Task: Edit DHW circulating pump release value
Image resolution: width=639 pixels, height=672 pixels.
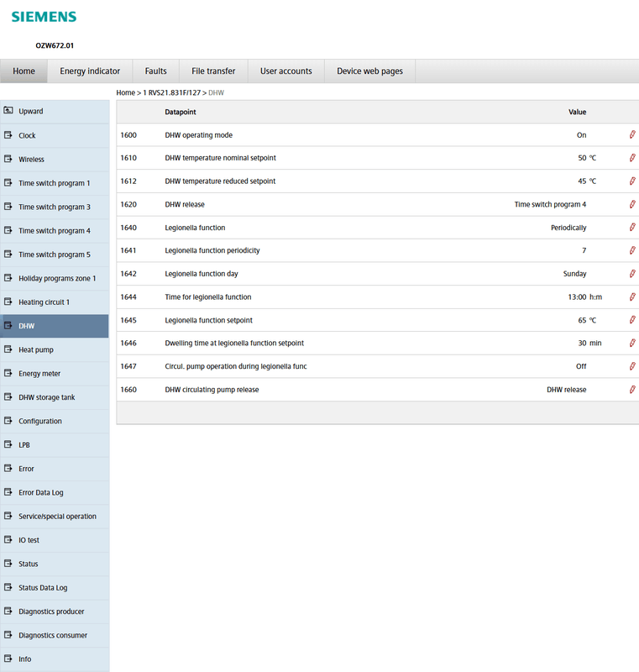Action: point(632,389)
